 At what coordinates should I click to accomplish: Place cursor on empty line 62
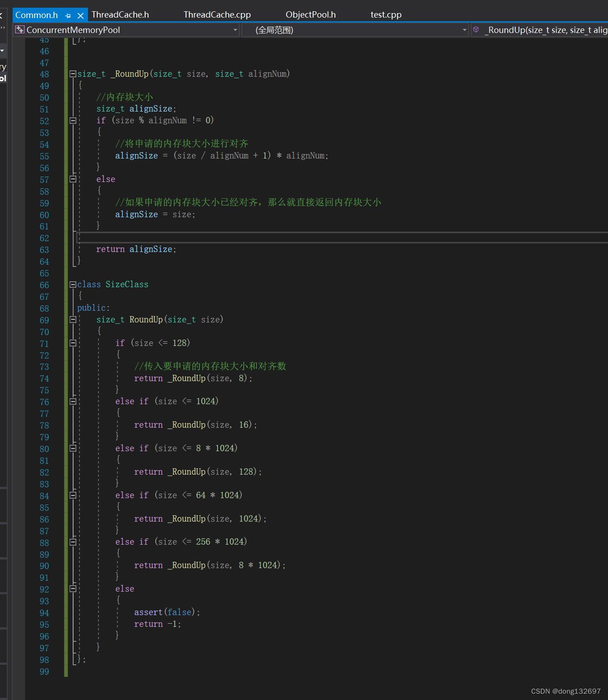pos(343,238)
